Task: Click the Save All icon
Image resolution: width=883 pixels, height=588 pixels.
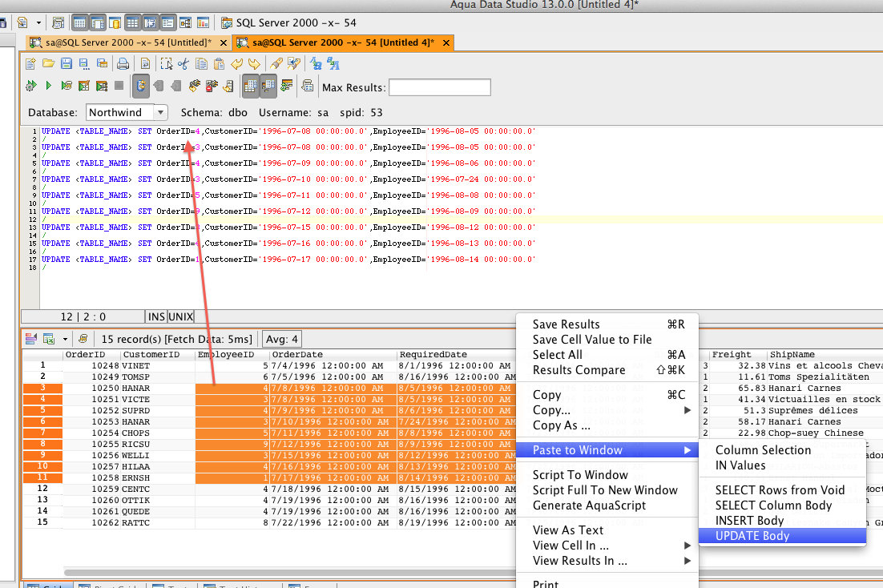Action: pos(102,63)
